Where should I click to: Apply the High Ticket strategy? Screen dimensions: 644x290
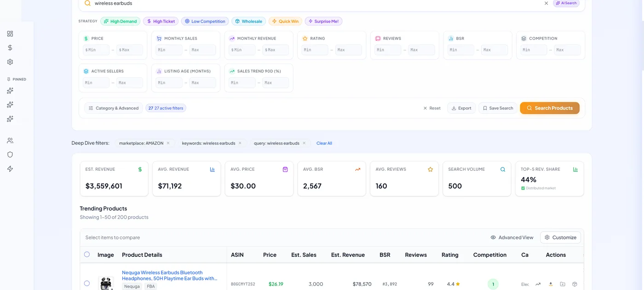coord(161,21)
